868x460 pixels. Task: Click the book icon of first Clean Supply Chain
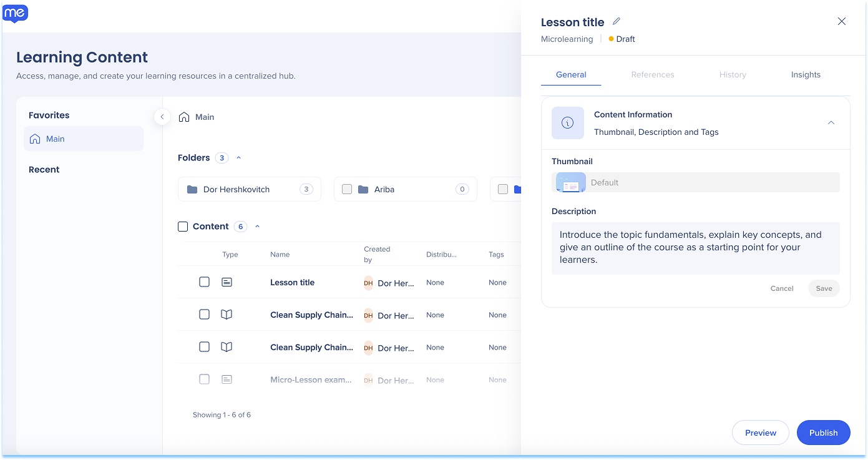point(227,315)
